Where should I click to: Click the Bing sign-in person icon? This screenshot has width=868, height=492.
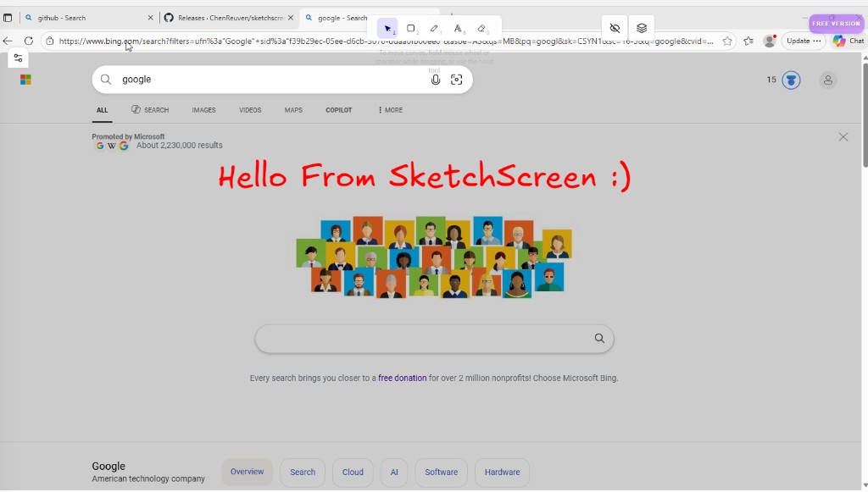point(827,80)
